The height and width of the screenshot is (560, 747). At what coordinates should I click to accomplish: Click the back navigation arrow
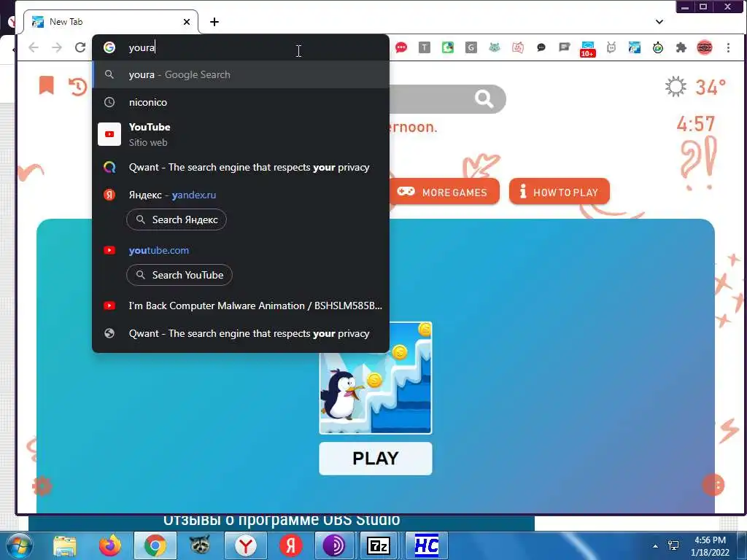[x=34, y=47]
